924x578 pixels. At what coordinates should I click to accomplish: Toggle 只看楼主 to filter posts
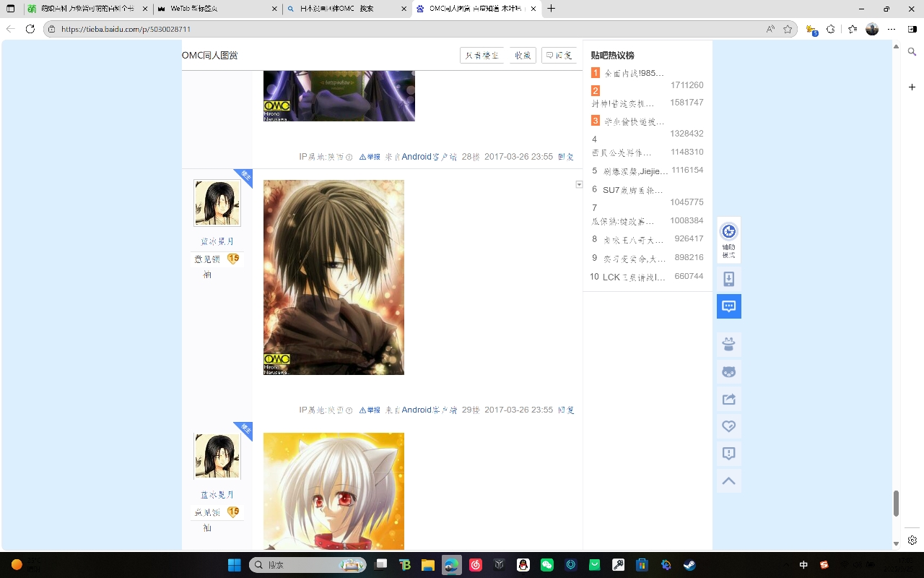coord(481,56)
